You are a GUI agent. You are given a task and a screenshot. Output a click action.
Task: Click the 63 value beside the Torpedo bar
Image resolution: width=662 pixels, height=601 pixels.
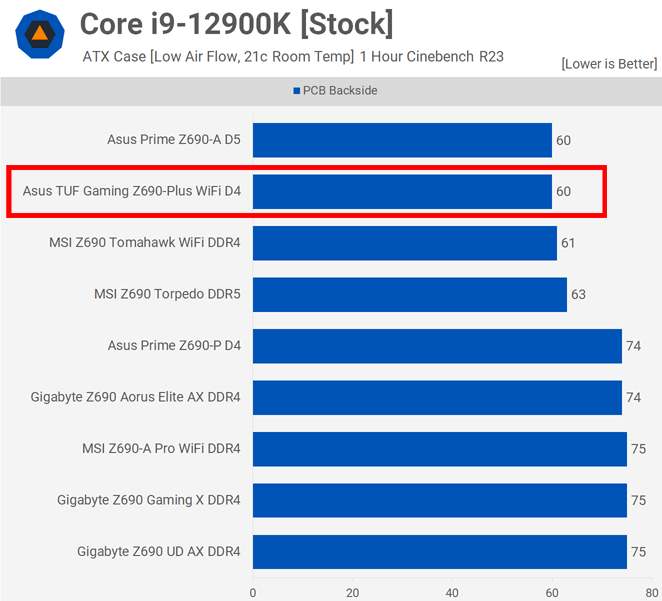point(578,294)
